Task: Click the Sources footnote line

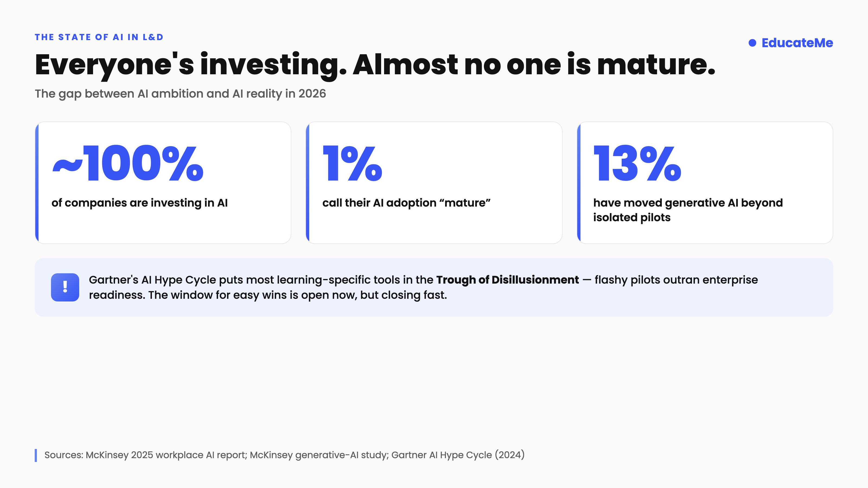Action: click(x=284, y=455)
